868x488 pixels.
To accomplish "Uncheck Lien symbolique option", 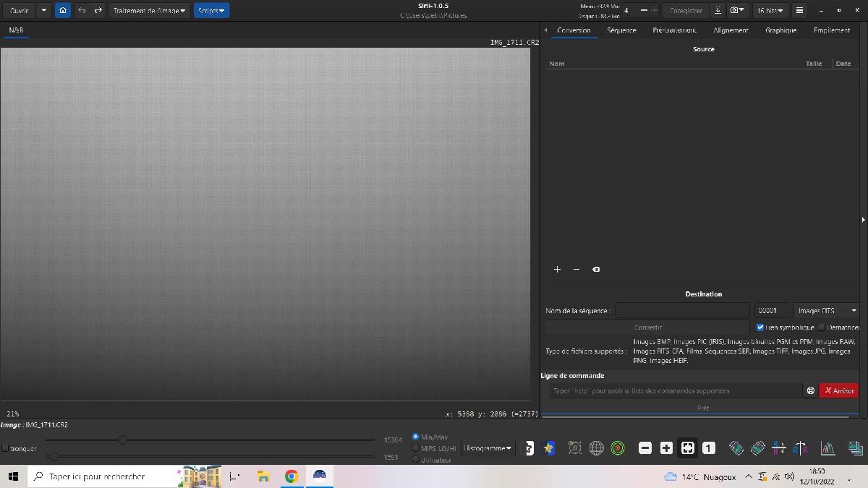I will click(x=760, y=328).
